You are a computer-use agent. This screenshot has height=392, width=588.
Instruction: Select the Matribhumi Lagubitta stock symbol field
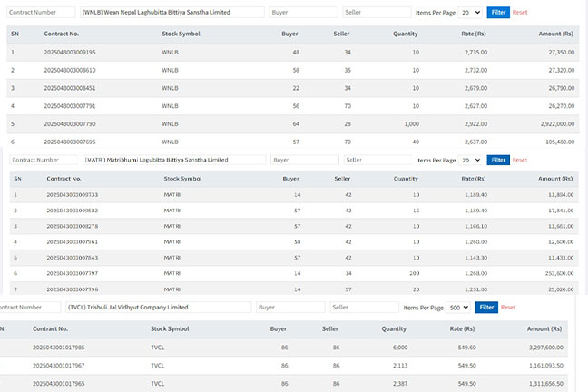click(x=172, y=160)
